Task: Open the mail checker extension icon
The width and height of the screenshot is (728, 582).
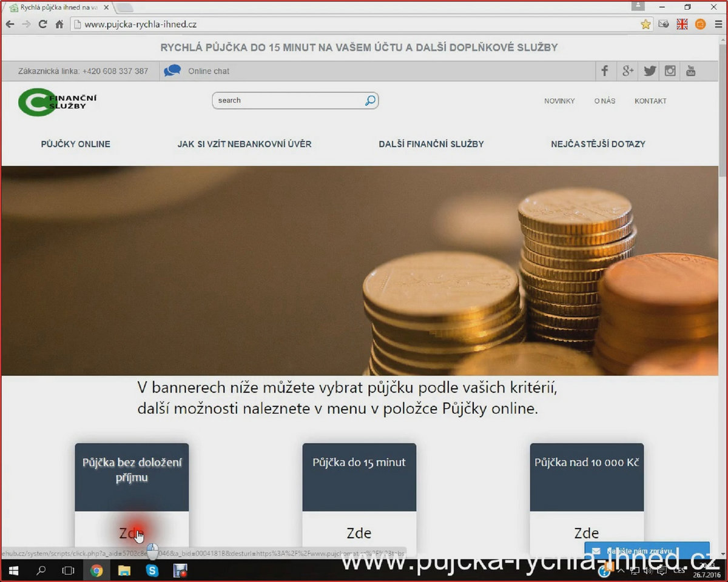Action: click(x=664, y=24)
